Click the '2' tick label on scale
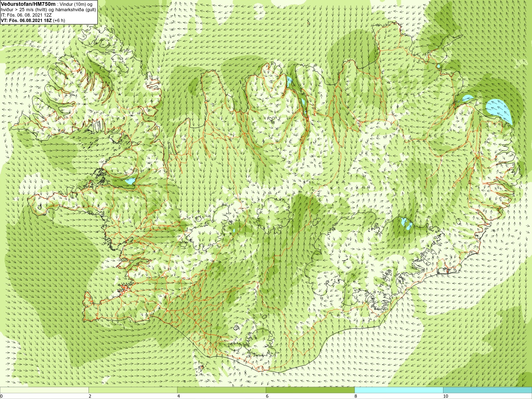This screenshot has height=399, width=532. pyautogui.click(x=90, y=396)
